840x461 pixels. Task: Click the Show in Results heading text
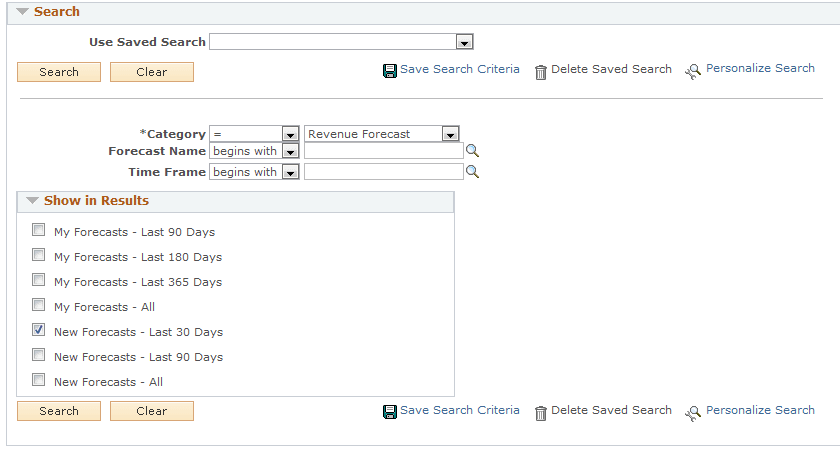96,201
